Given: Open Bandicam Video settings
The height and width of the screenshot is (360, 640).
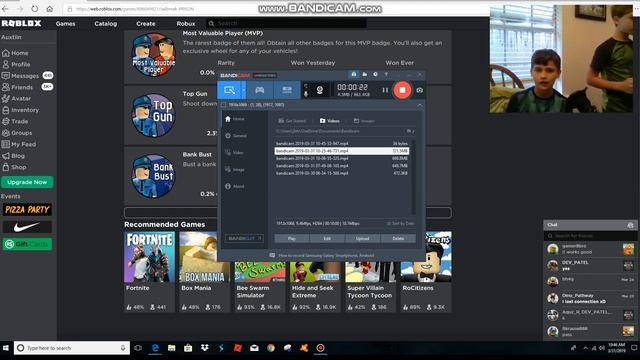Looking at the screenshot, I should pyautogui.click(x=235, y=153).
